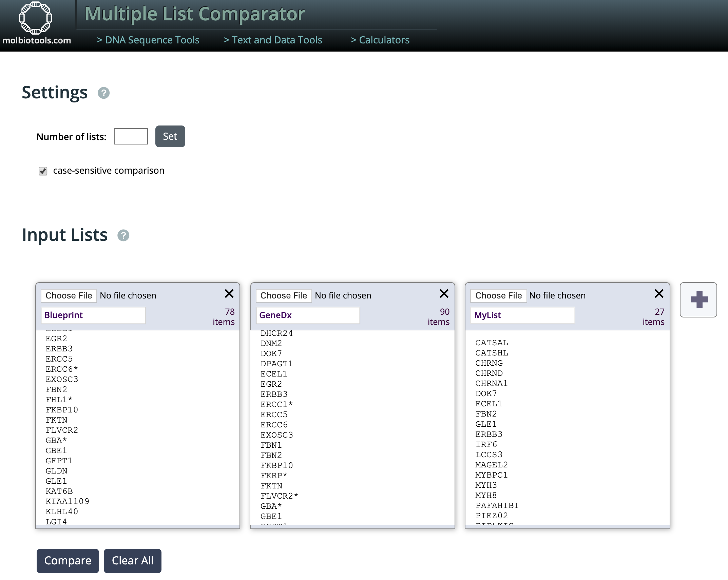This screenshot has width=728, height=580.
Task: Remove the GeneDx list with its X icon
Action: [x=444, y=294]
